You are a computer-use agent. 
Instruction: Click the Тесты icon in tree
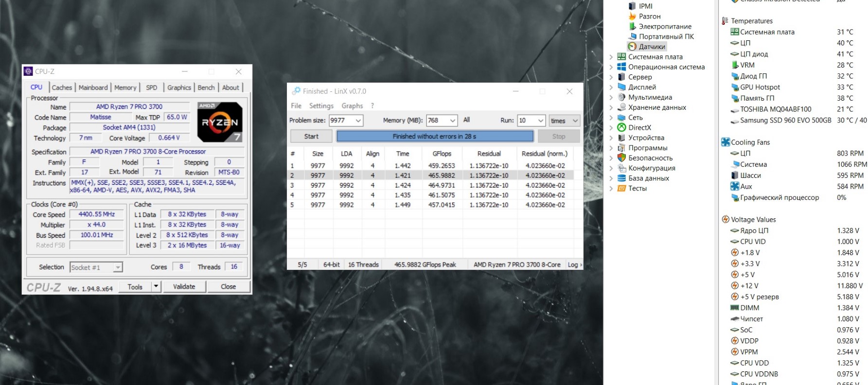[x=621, y=188]
